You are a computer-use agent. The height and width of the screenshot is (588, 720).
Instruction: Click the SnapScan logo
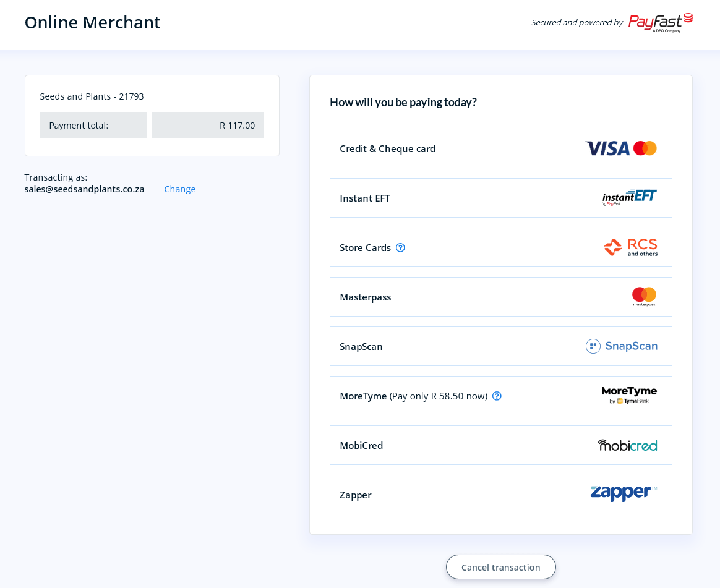[621, 346]
